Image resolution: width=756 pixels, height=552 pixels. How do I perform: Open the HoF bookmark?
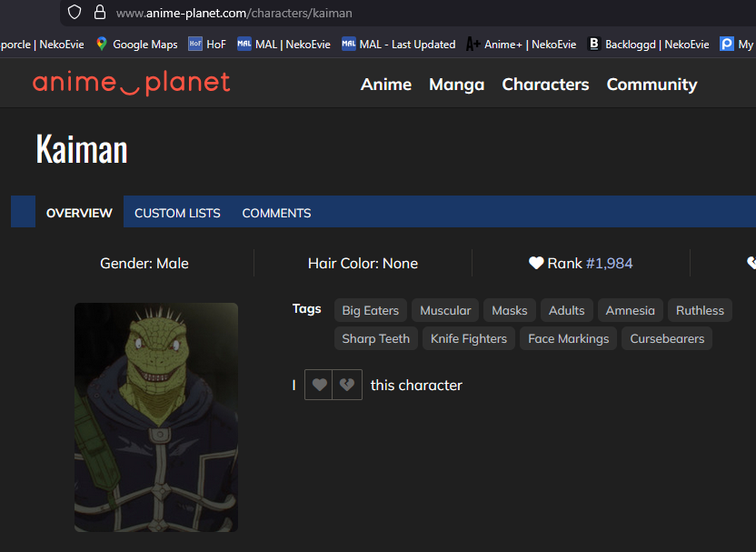(x=207, y=45)
